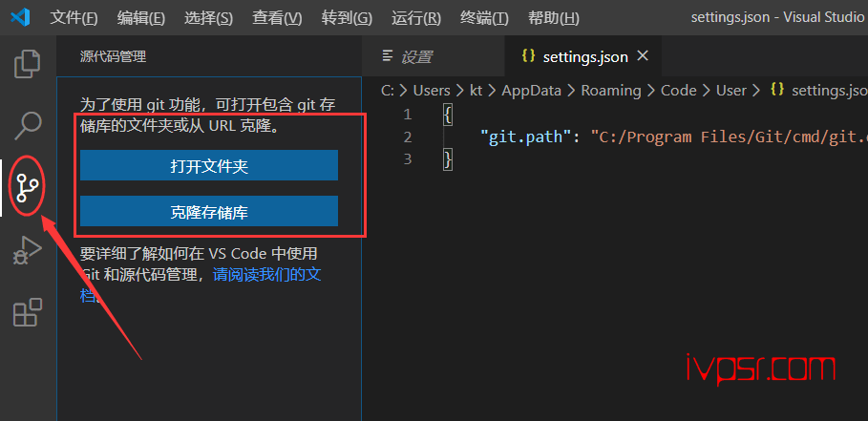This screenshot has width=868, height=421.
Task: Open the 查看(V) menu
Action: point(277,18)
